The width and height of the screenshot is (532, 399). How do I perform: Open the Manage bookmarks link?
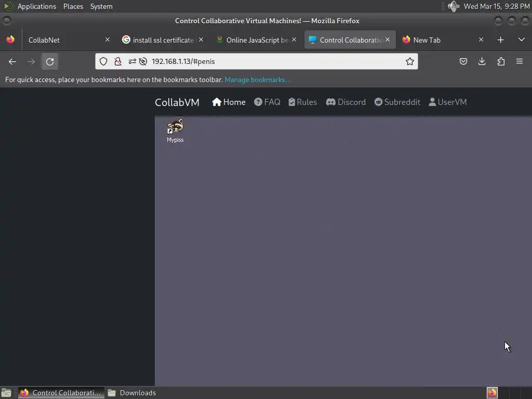tap(258, 79)
